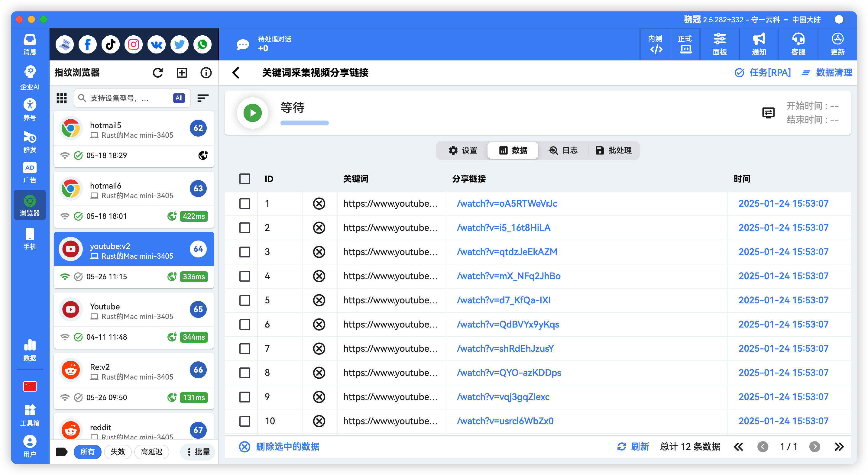Open the 浏览器 section in the sidebar
Screen dimensions: 868x475
pyautogui.click(x=30, y=205)
